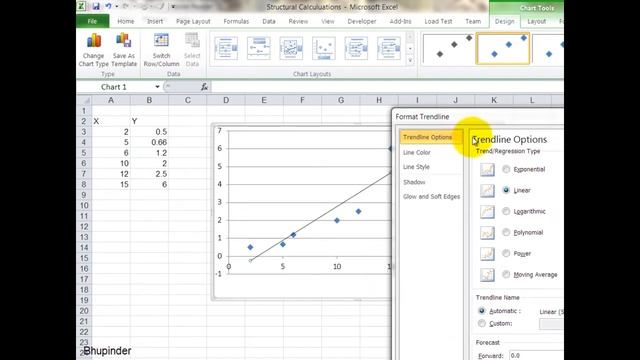
Task: Choose the sixth chart layout thumbnail
Action: point(389,48)
